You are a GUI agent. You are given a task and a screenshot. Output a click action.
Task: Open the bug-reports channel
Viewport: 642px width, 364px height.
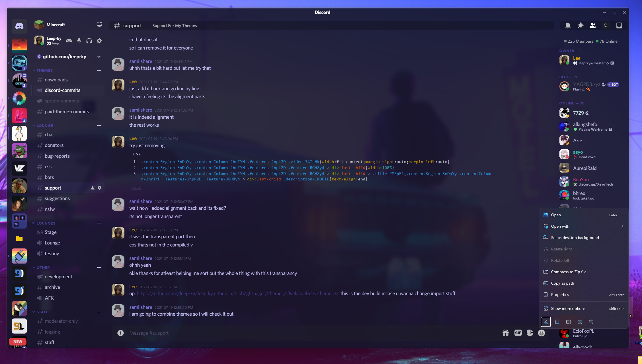[x=57, y=156]
